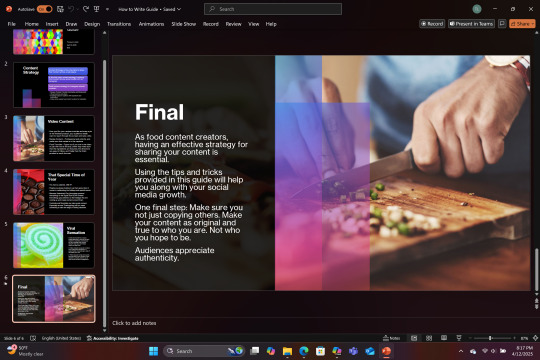The image size is (540, 360).
Task: Switch to Normal view icon
Action: pyautogui.click(x=414, y=338)
